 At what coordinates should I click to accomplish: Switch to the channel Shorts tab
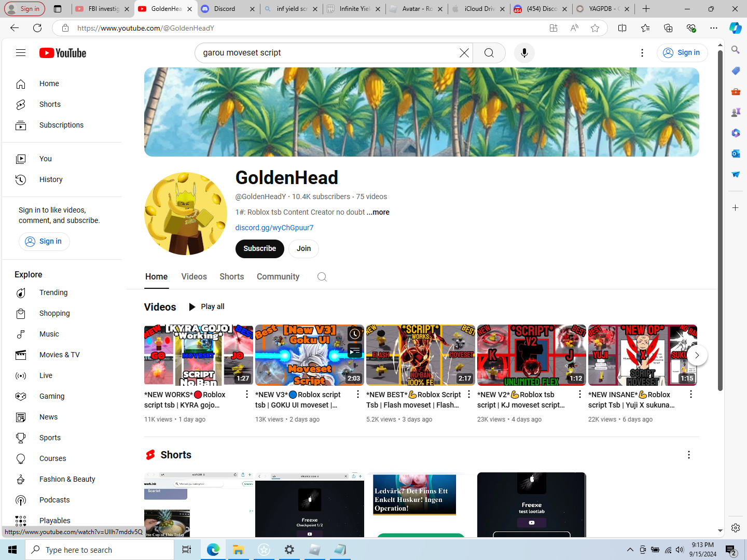(232, 277)
